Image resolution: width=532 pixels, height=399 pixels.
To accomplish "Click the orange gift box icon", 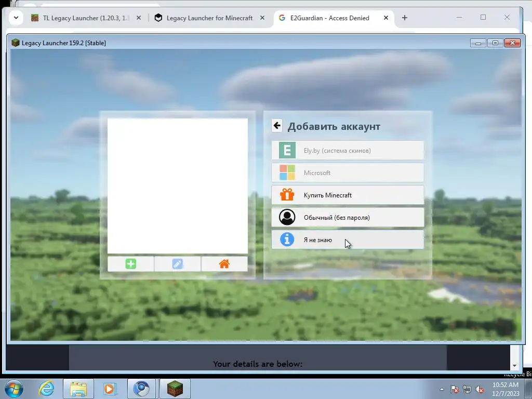I will click(x=287, y=195).
